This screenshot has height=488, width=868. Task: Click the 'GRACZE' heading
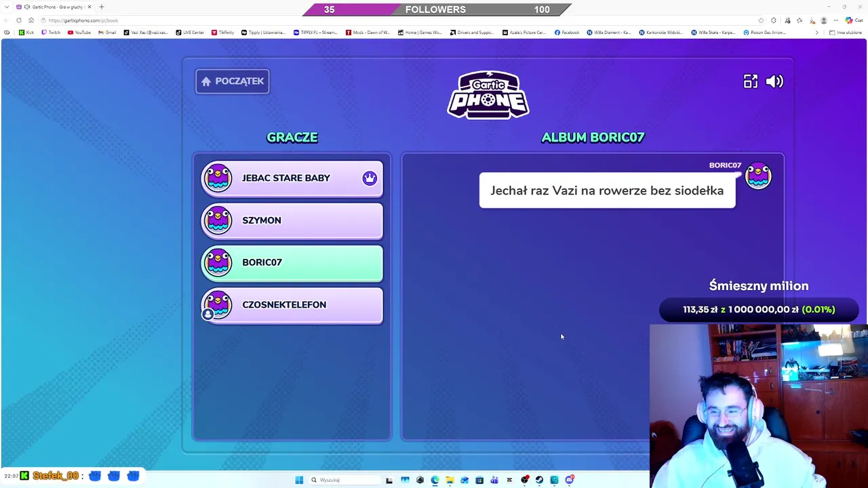(292, 137)
